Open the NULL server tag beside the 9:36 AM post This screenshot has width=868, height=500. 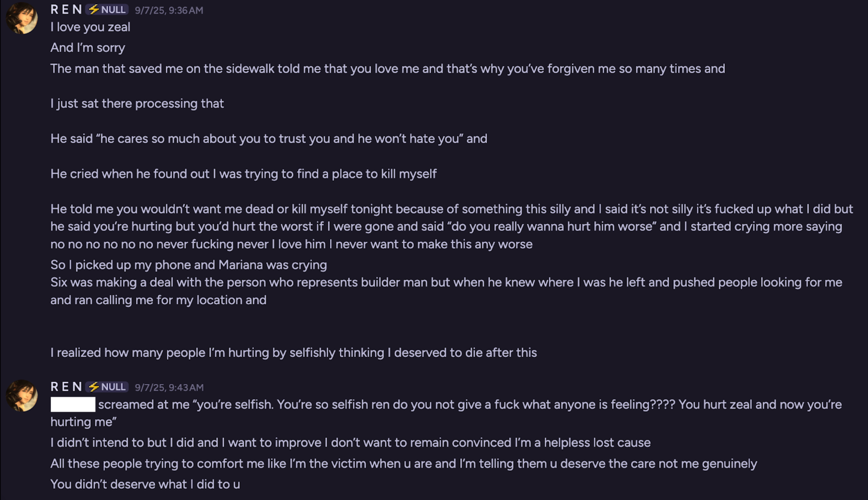pyautogui.click(x=107, y=10)
